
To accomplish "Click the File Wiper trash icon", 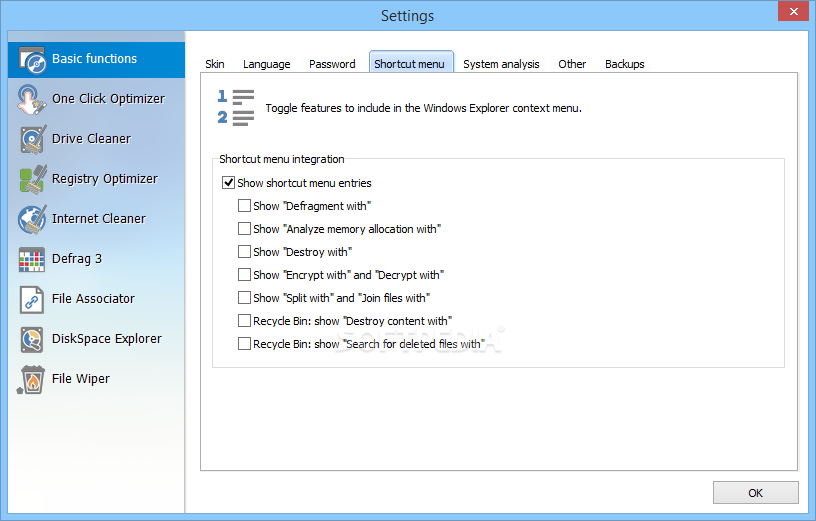I will (x=31, y=379).
